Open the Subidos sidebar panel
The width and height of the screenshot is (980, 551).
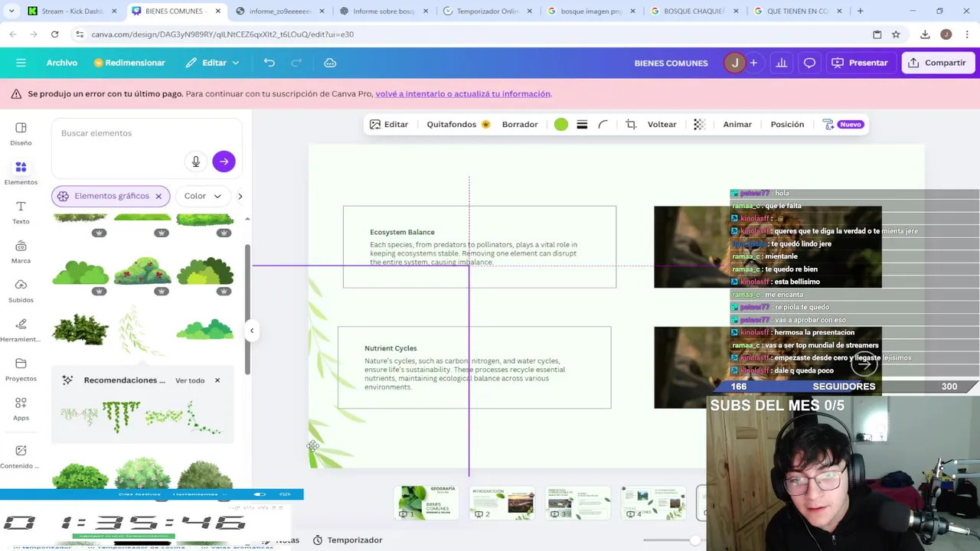[x=21, y=291]
